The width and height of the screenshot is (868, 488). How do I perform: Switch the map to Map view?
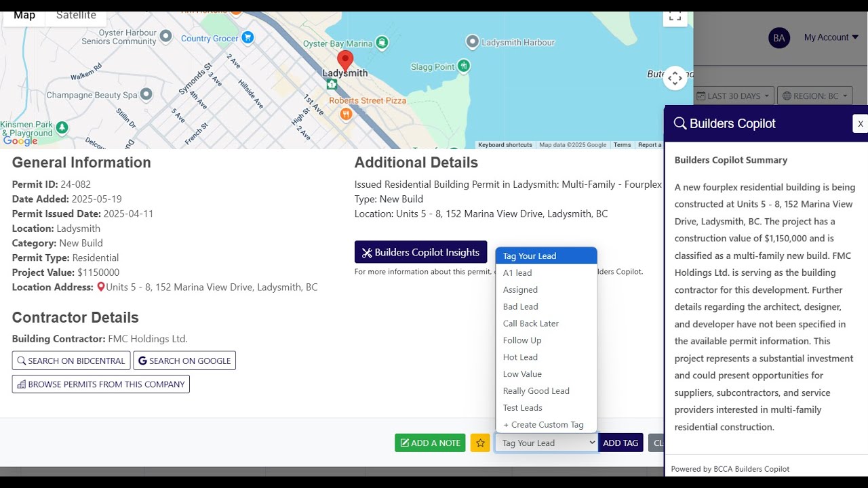24,16
